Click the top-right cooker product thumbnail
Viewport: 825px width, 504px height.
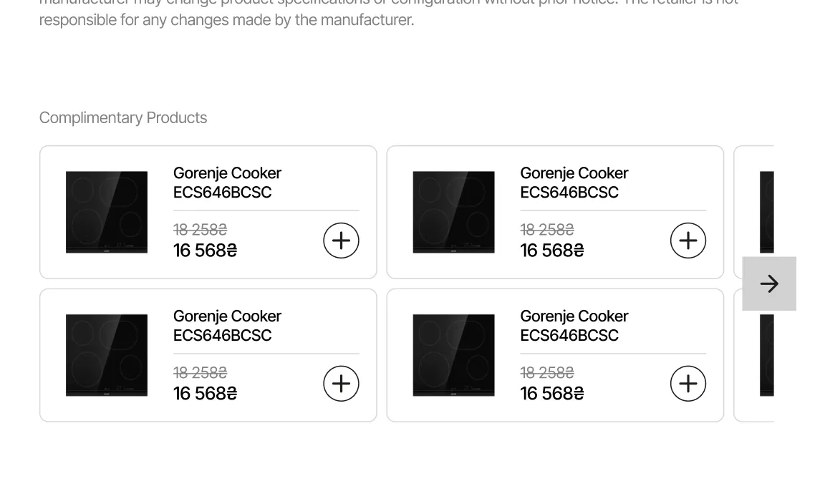(x=453, y=211)
